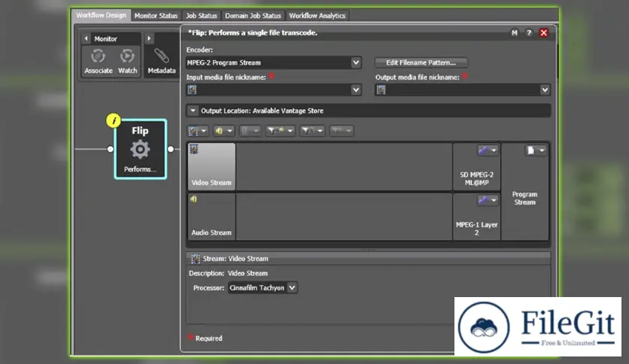Click film icon on Video Stream tile
Image resolution: width=629 pixels, height=364 pixels.
(x=194, y=149)
